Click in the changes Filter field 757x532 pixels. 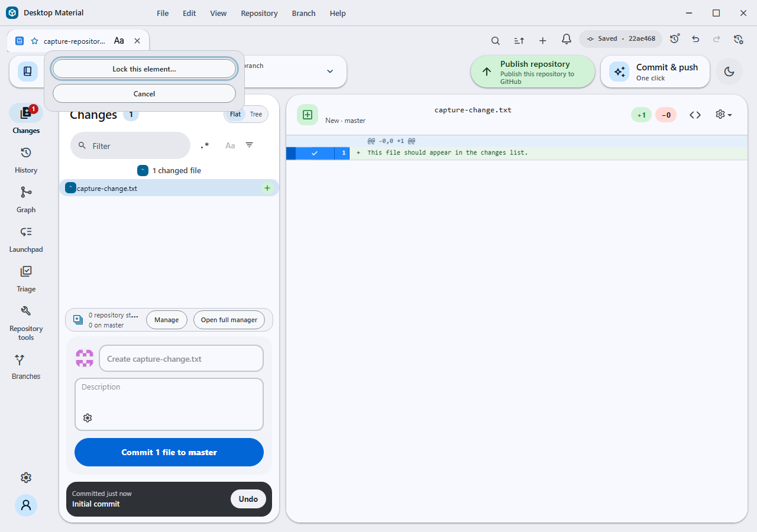pos(130,145)
